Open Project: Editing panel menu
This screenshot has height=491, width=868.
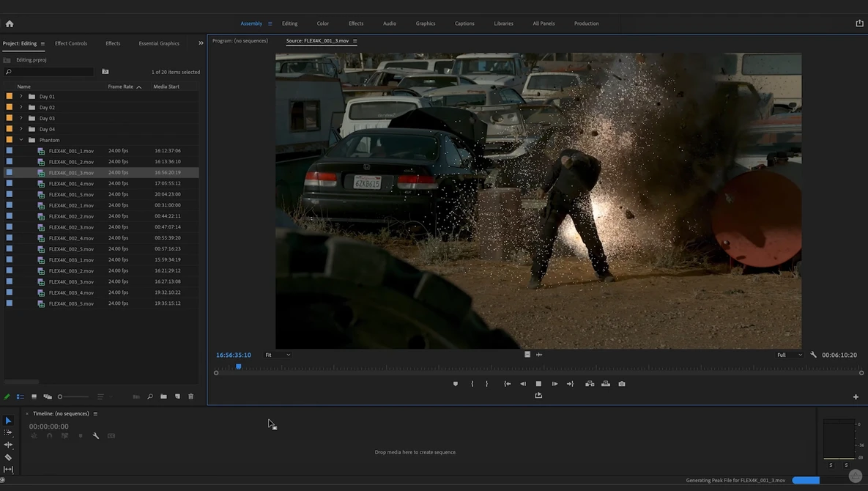(42, 44)
